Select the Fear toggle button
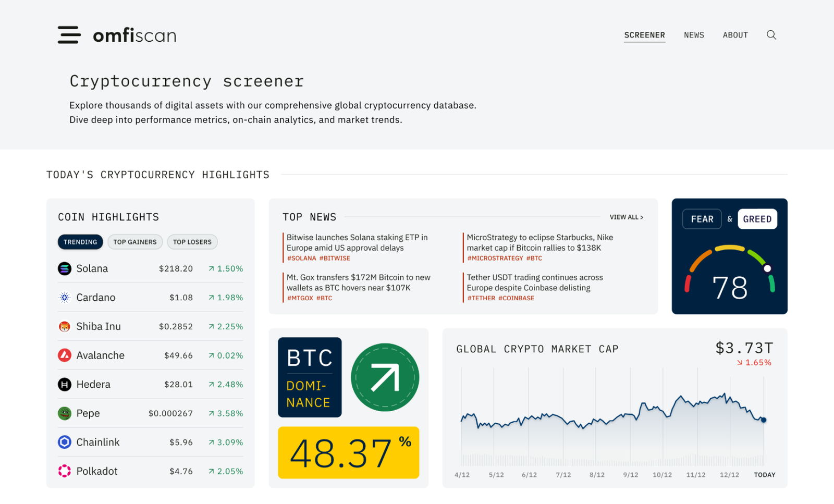 coord(702,219)
